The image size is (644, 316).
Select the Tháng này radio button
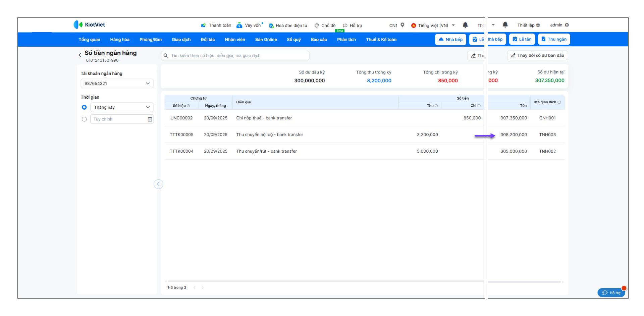coord(84,107)
